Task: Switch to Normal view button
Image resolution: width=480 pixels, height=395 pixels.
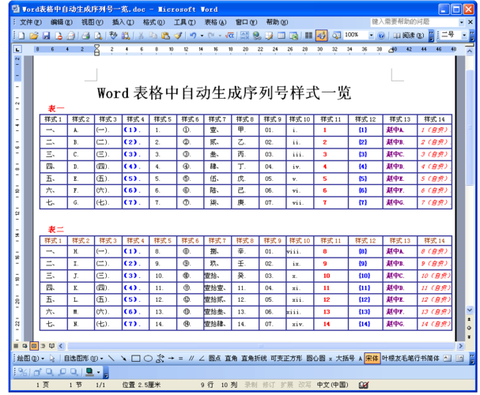Action: coord(16,346)
